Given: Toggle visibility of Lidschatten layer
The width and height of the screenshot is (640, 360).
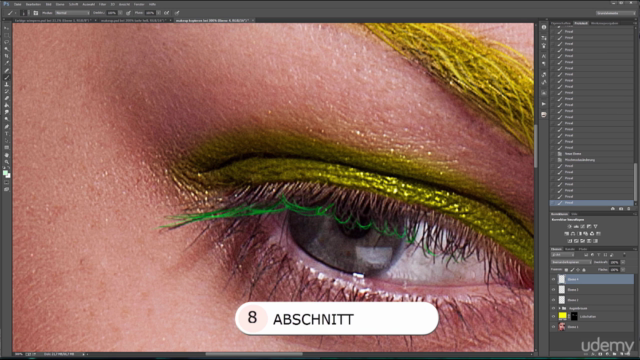Looking at the screenshot, I should click(553, 316).
